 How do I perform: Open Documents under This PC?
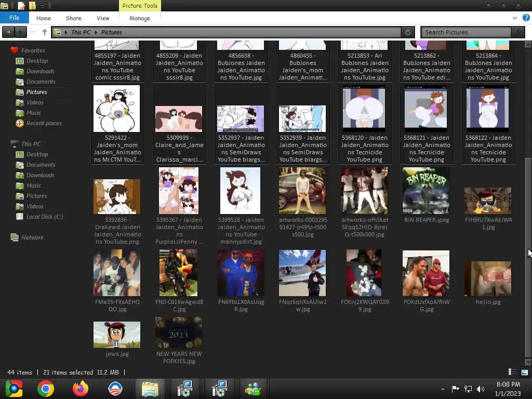(x=41, y=165)
